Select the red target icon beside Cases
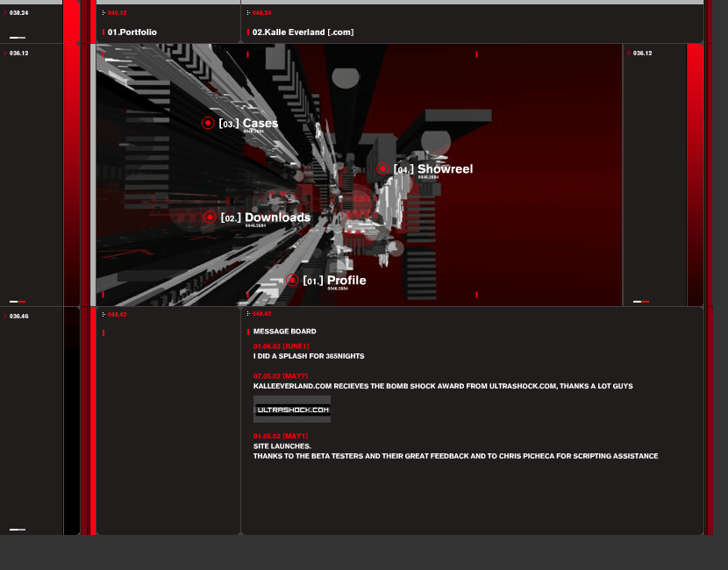The width and height of the screenshot is (728, 570). coord(208,123)
